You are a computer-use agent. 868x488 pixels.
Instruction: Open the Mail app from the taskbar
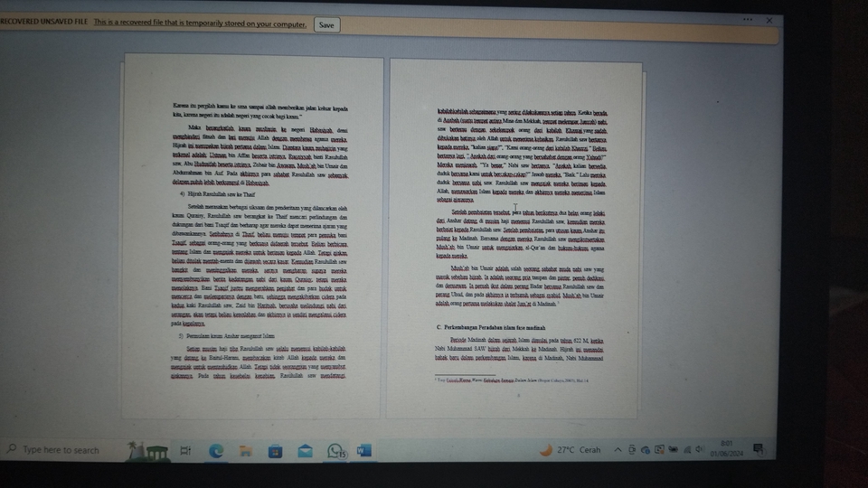click(305, 452)
